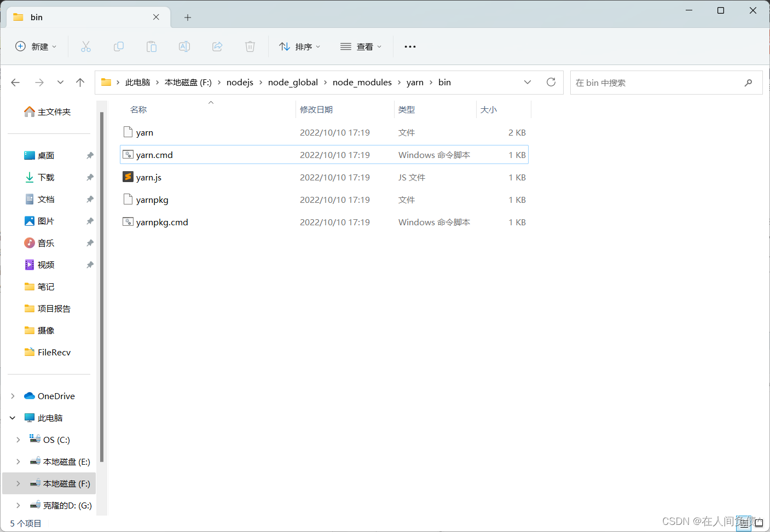
Task: Click yarn in the address breadcrumb
Action: 415,82
